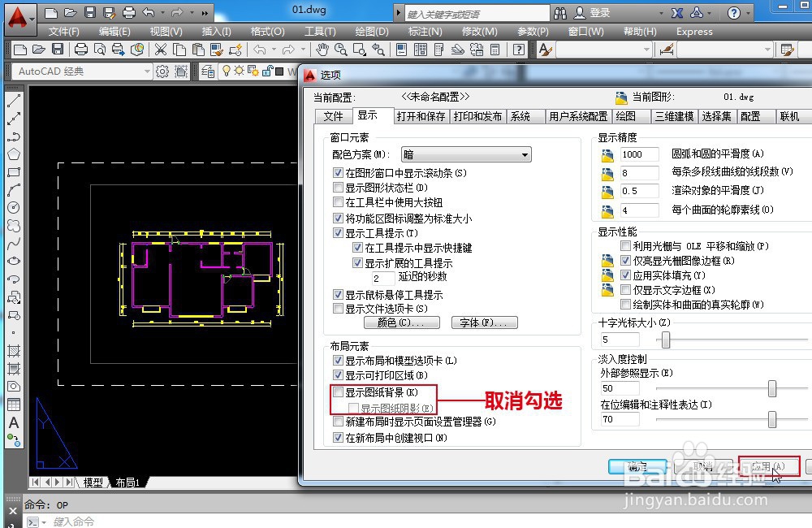Click the Undo arrow in quick access bar
Image resolution: width=812 pixels, height=528 pixels.
pyautogui.click(x=149, y=12)
